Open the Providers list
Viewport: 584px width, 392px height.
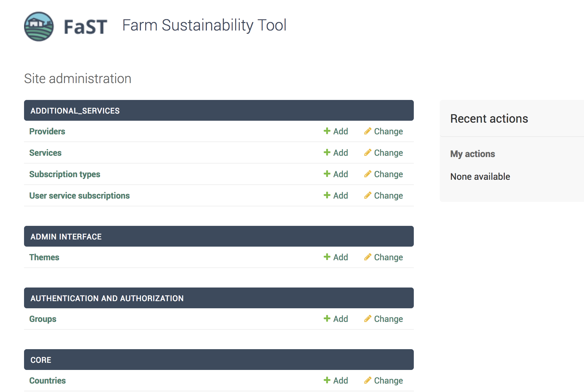(47, 131)
